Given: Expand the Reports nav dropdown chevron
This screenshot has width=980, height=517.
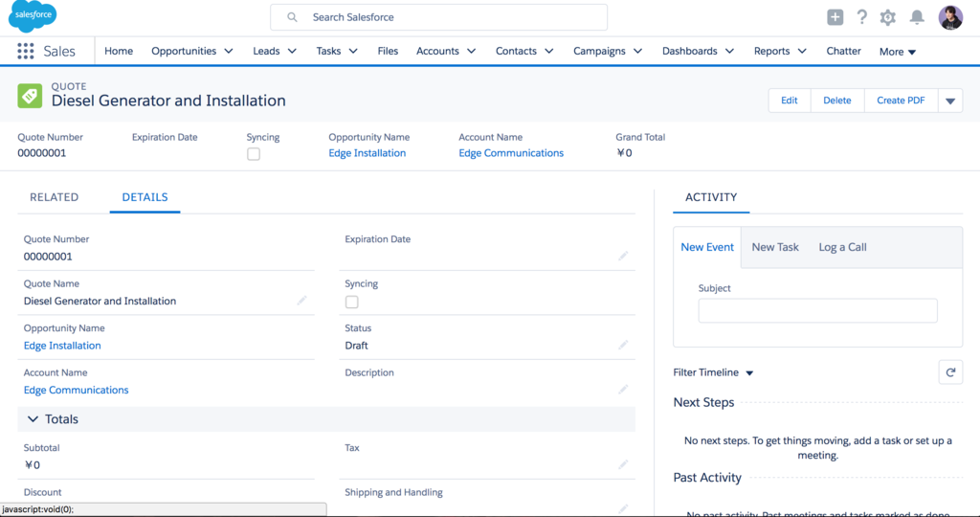Looking at the screenshot, I should (x=802, y=52).
